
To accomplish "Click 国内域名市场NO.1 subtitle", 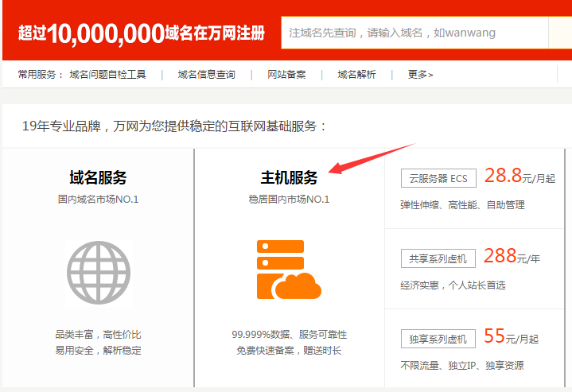I will coord(98,200).
